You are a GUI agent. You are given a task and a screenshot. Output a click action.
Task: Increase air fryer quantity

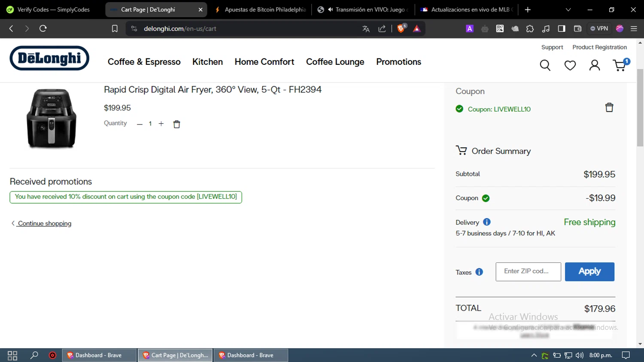tap(161, 124)
